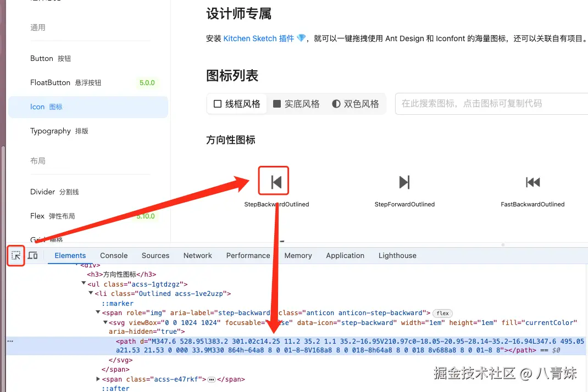The width and height of the screenshot is (588, 392).
Task: Select the 实底风格 filled style option
Action: [296, 104]
